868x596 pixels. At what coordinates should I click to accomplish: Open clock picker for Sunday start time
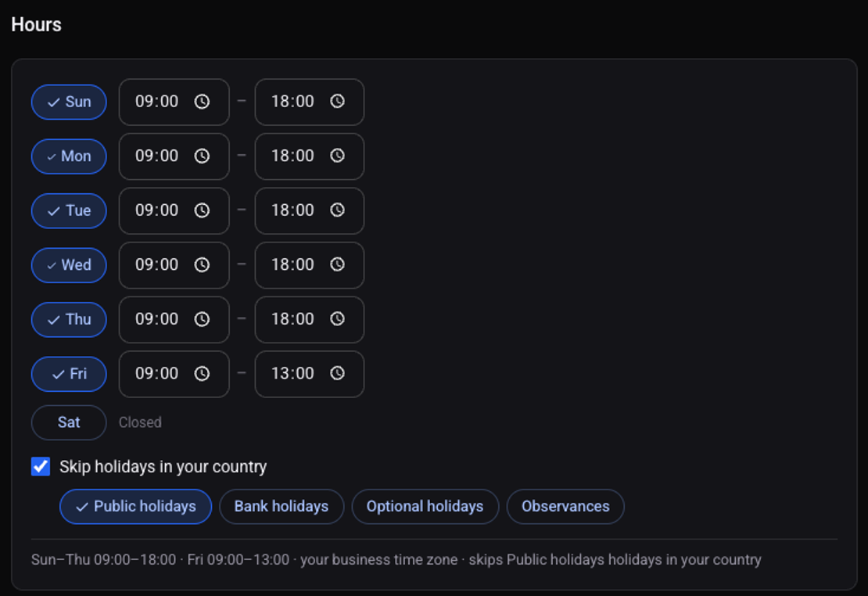(202, 102)
